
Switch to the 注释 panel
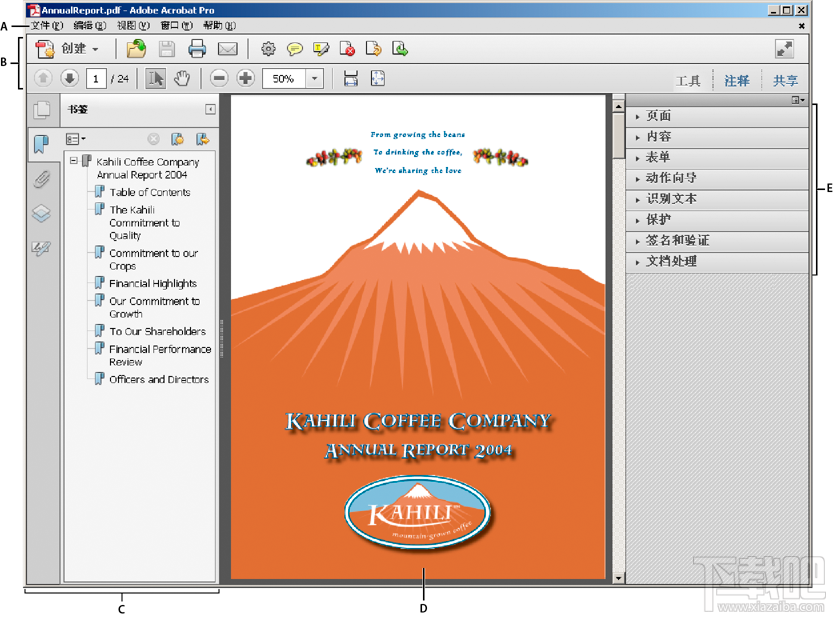click(x=736, y=80)
